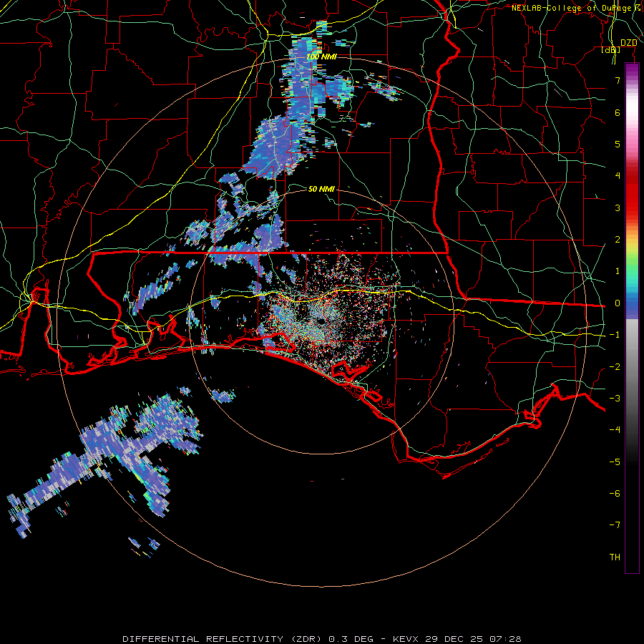Click the -6 dB value on the scale
This screenshot has width=644, height=644.
(615, 494)
